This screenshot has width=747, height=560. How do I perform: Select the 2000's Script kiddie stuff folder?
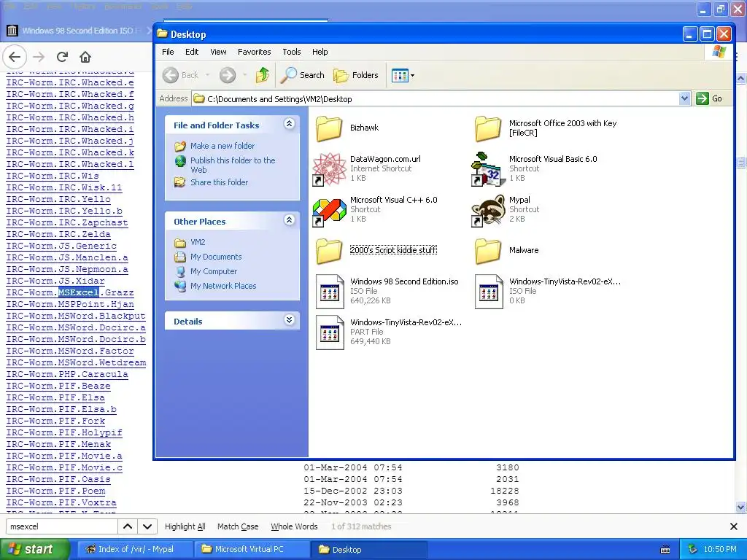(x=329, y=251)
